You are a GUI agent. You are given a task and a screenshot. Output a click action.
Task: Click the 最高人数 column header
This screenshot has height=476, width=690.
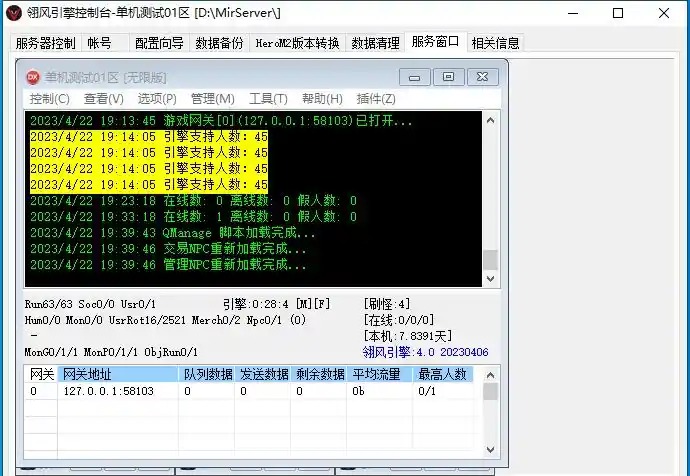click(443, 374)
